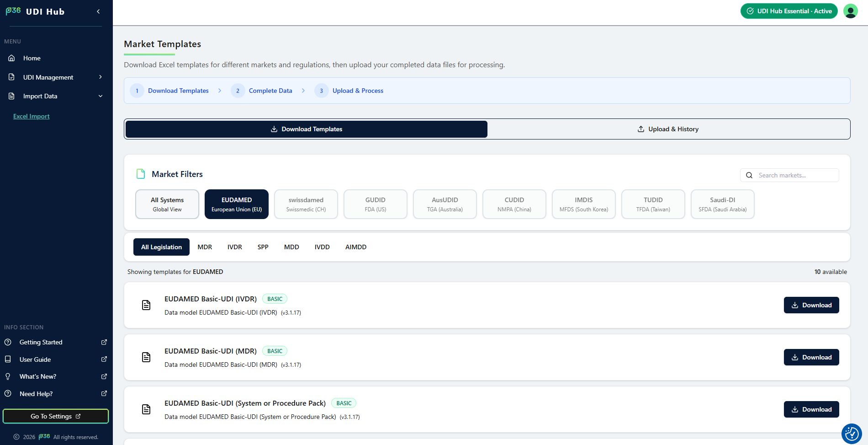
Task: Open the Excel Import link
Action: pyautogui.click(x=32, y=116)
